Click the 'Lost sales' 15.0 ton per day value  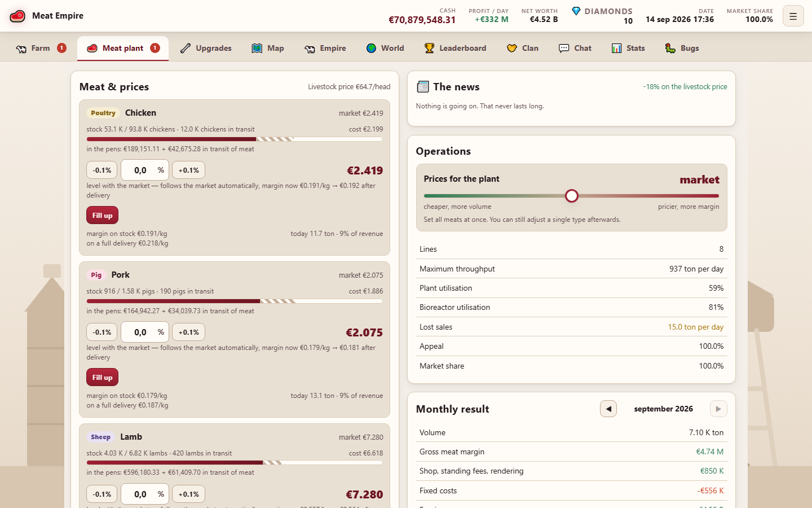coord(696,327)
